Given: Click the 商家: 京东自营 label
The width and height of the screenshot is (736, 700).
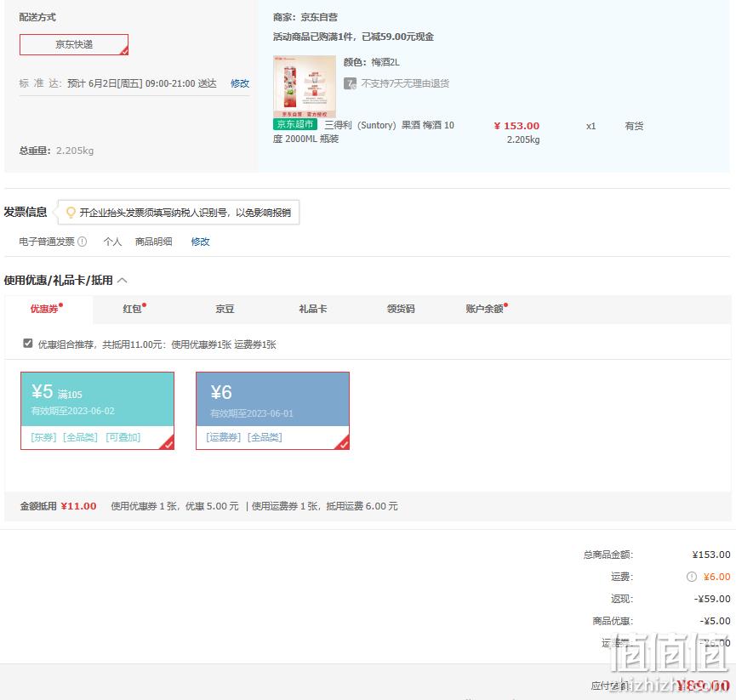Looking at the screenshot, I should pyautogui.click(x=305, y=17).
